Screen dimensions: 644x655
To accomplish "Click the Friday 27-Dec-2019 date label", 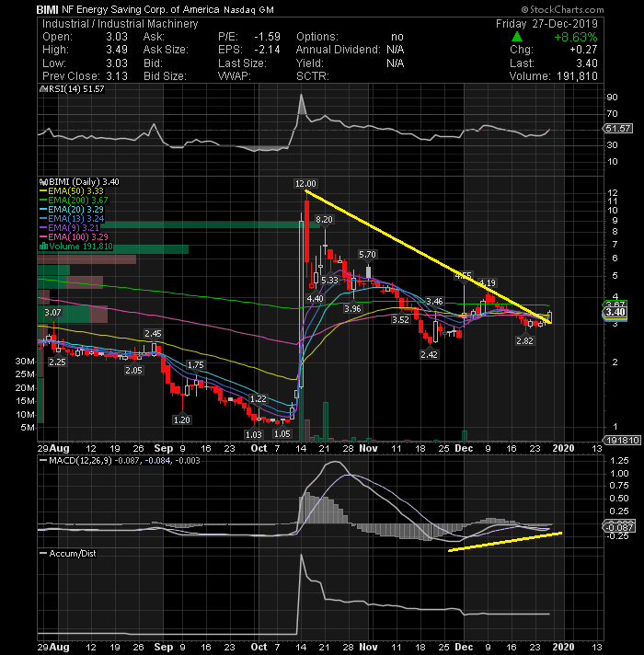I will tap(546, 24).
